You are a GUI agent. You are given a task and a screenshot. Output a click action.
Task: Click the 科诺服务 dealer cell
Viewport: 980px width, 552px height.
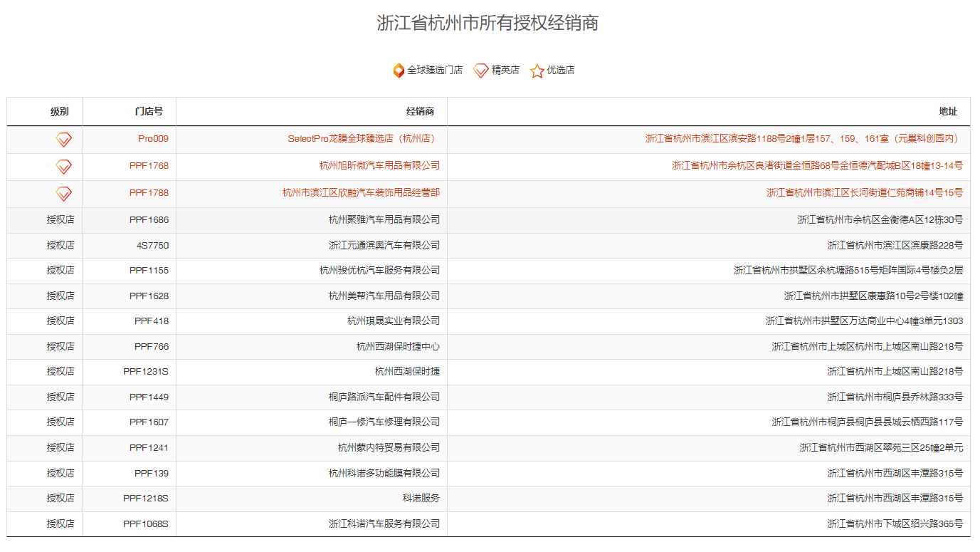(x=421, y=499)
